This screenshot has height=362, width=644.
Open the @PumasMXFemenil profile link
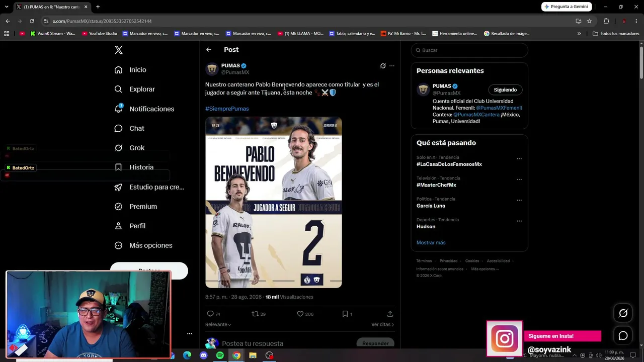coord(499,108)
